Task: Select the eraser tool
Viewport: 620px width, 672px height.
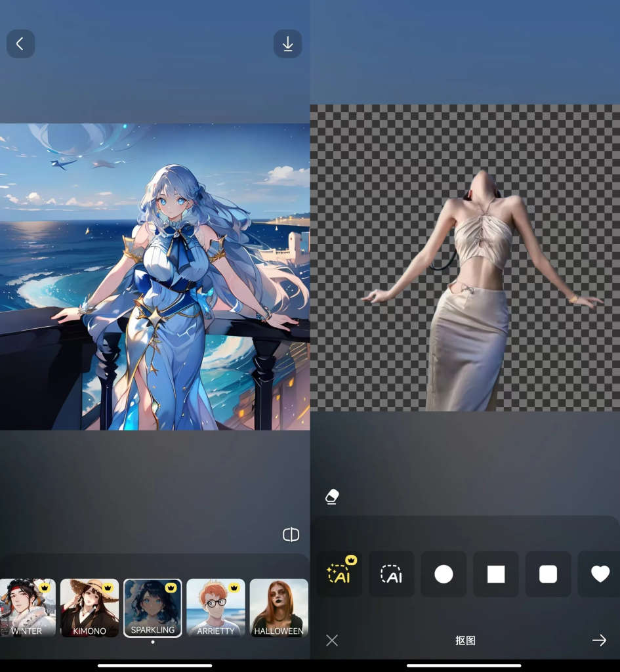Action: click(332, 497)
